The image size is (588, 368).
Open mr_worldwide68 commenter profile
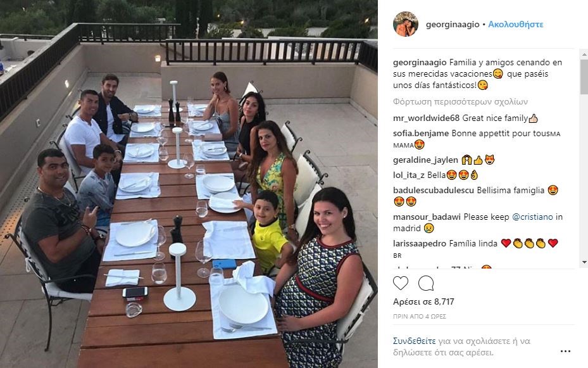click(426, 118)
